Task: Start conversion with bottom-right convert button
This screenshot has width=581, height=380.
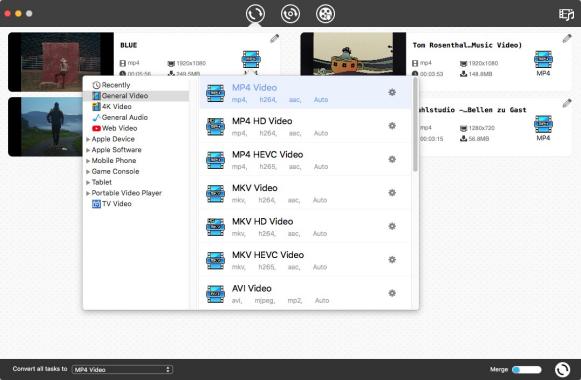Action: [x=562, y=369]
